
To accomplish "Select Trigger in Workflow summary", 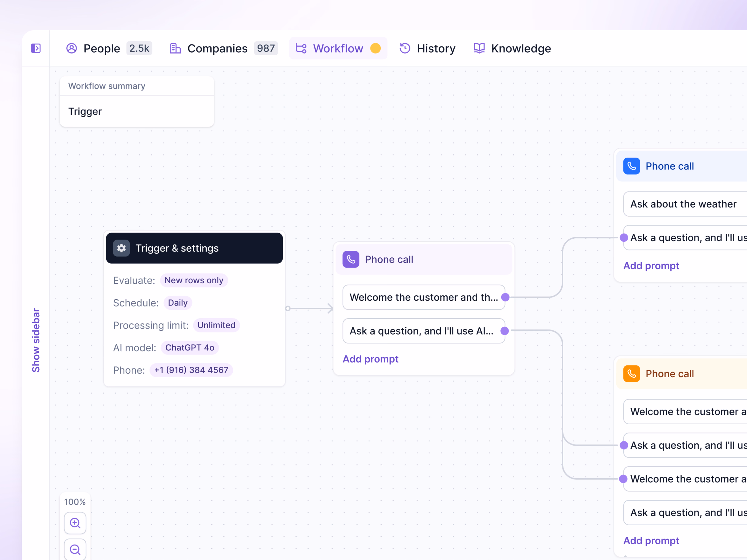I will click(x=85, y=111).
